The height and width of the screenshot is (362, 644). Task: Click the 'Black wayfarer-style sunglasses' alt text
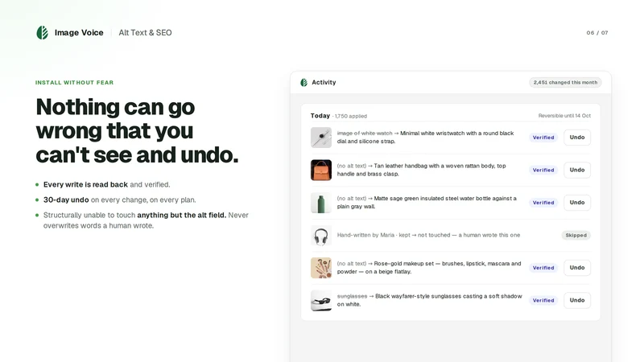[x=430, y=300]
